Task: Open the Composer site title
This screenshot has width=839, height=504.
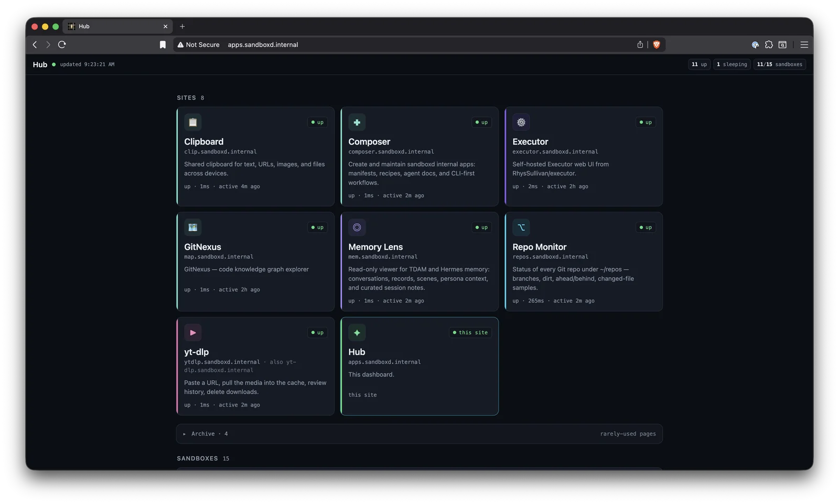Action: (x=369, y=141)
